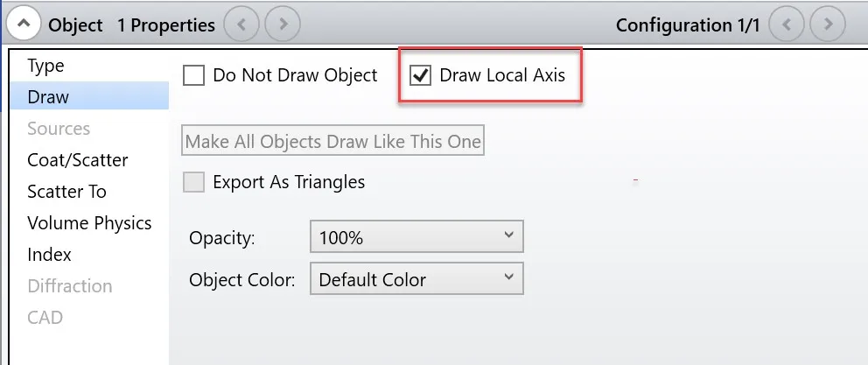Uncheck Draw Local Axis checkbox
The image size is (868, 365).
(x=421, y=75)
